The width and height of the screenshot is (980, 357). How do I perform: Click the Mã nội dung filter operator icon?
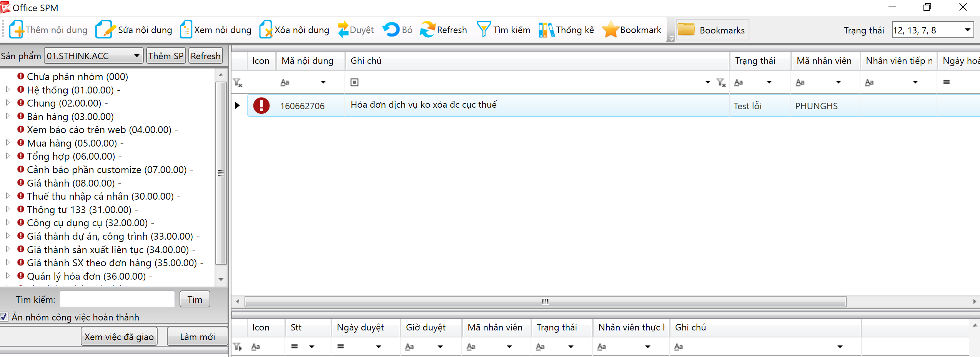285,82
